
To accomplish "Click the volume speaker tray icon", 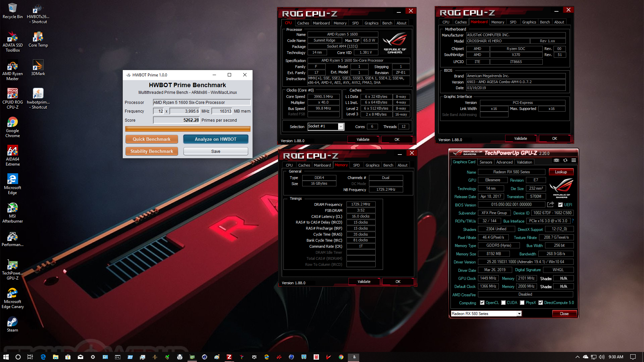I will coord(601,357).
